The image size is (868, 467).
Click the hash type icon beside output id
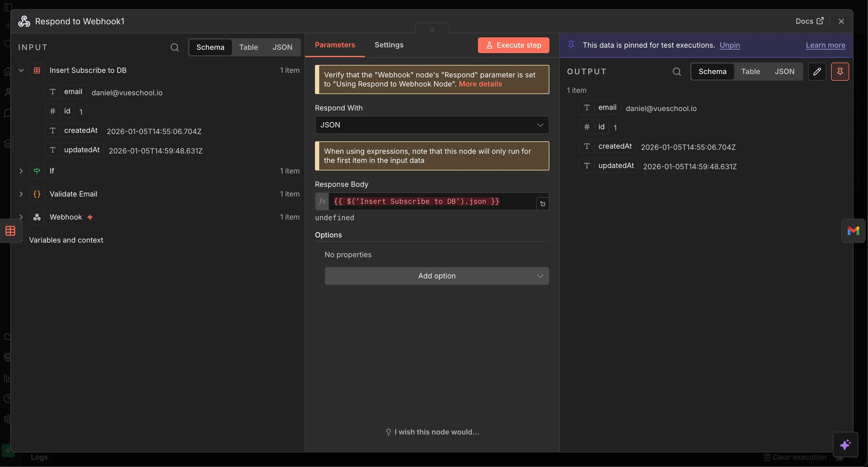pos(587,127)
